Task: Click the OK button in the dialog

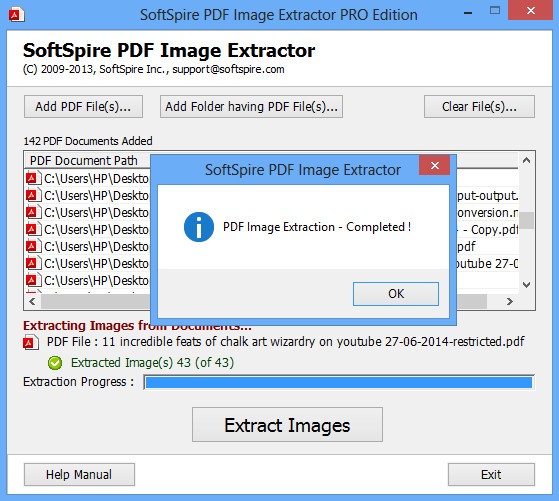Action: [396, 294]
